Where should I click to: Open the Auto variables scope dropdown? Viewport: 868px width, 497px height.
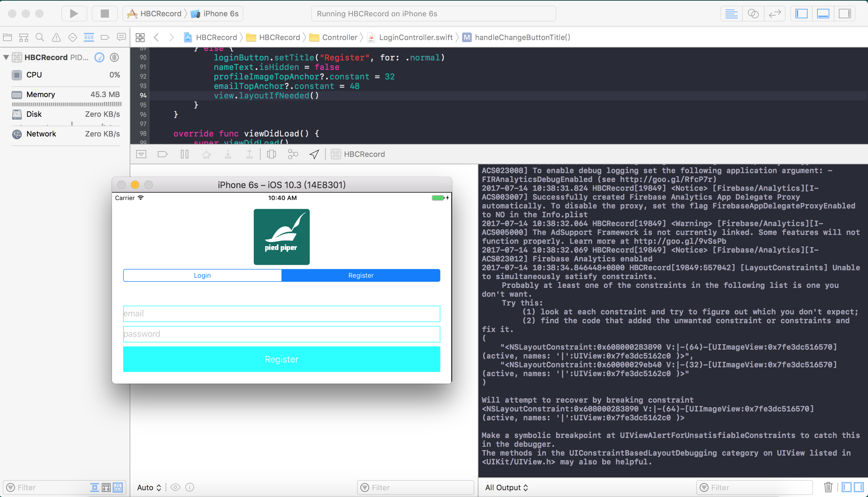coord(149,487)
